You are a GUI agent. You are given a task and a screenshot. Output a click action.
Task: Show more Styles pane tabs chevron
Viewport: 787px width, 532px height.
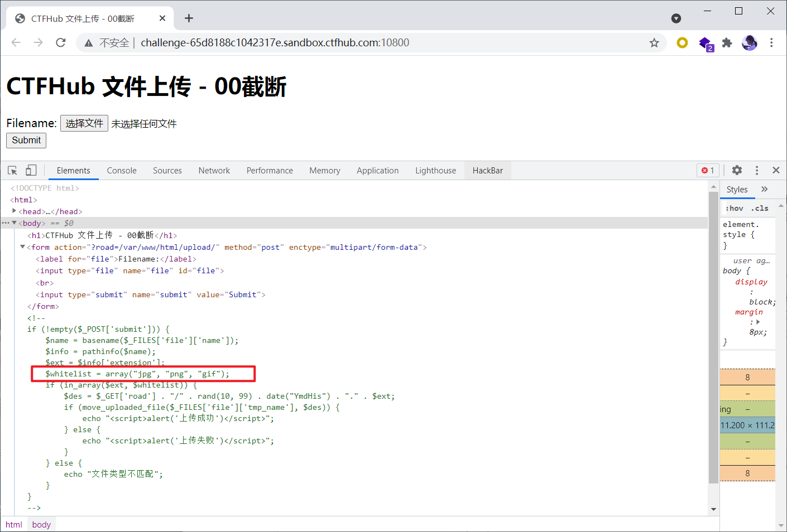click(765, 190)
